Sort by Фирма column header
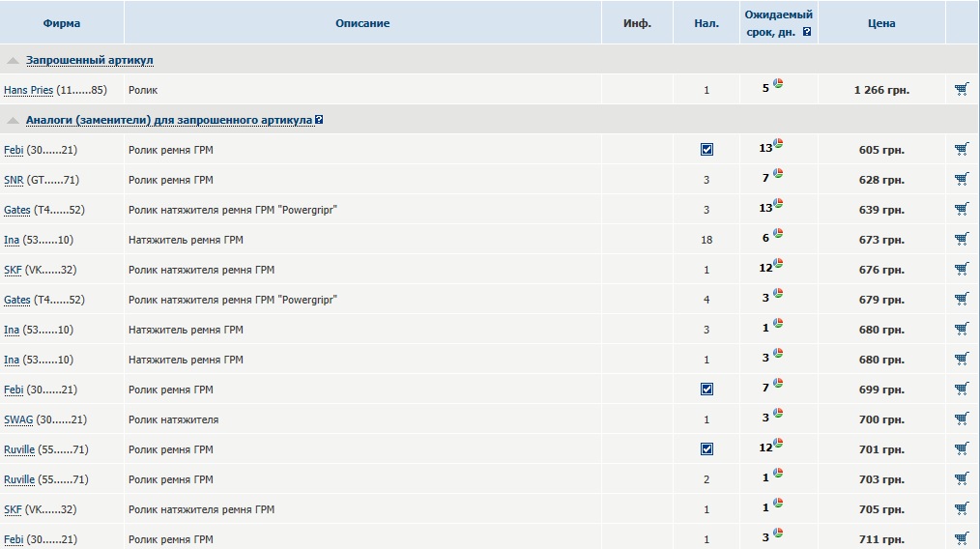Viewport: 980px width, 549px height. [61, 23]
